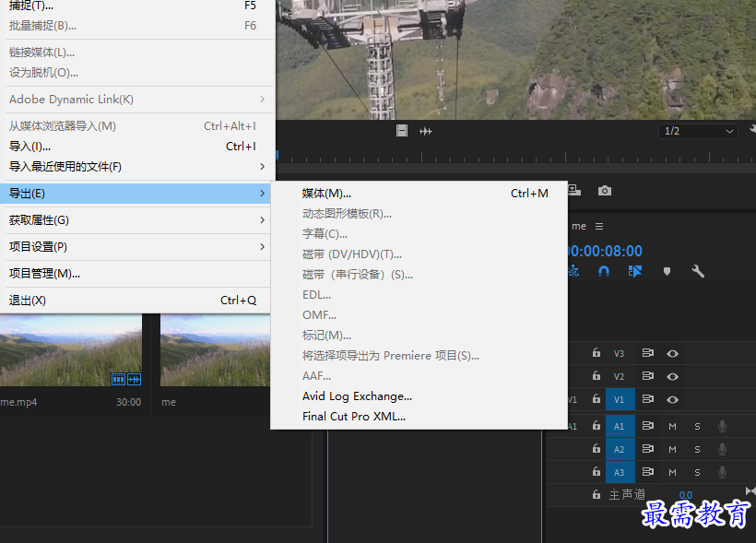Select the V2 track label
Viewport: 756px width, 543px height.
click(619, 377)
